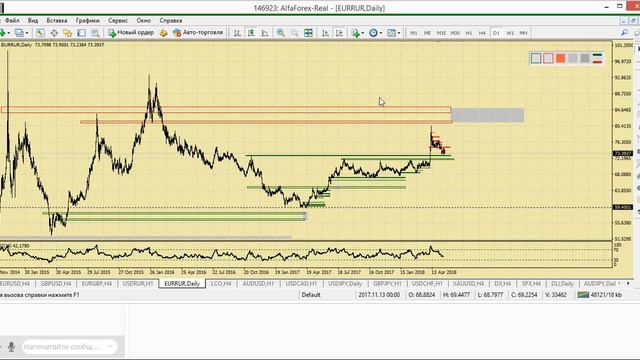Open the new chart dropdown arrow
Viewport: 640px width, 360px height.
pyautogui.click(x=9, y=33)
